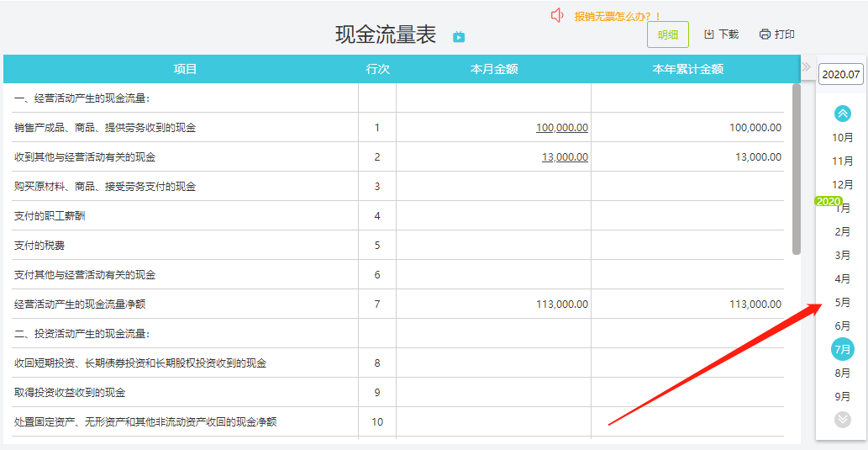The width and height of the screenshot is (868, 450).
Task: Select the highlighted 7月 month
Action: (843, 349)
